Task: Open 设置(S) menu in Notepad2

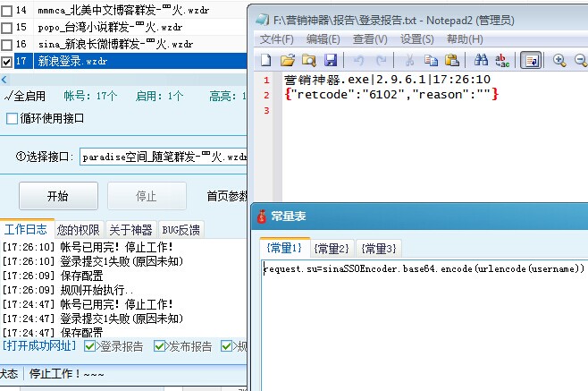Action: coord(417,39)
